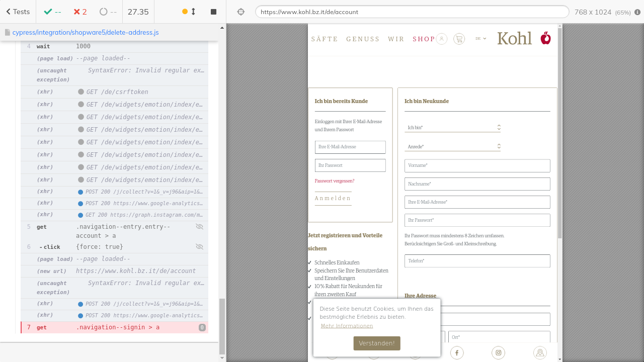The height and width of the screenshot is (362, 644).
Task: Open the shopping cart icon
Action: (459, 39)
